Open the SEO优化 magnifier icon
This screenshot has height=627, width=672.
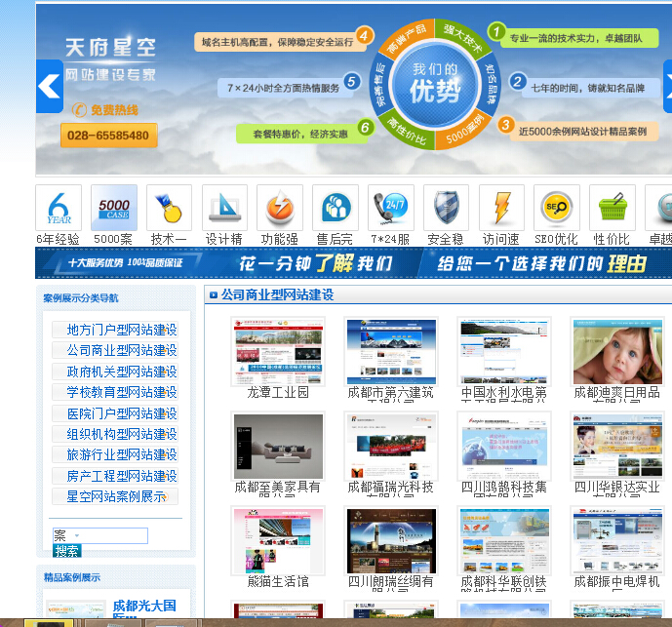(557, 208)
